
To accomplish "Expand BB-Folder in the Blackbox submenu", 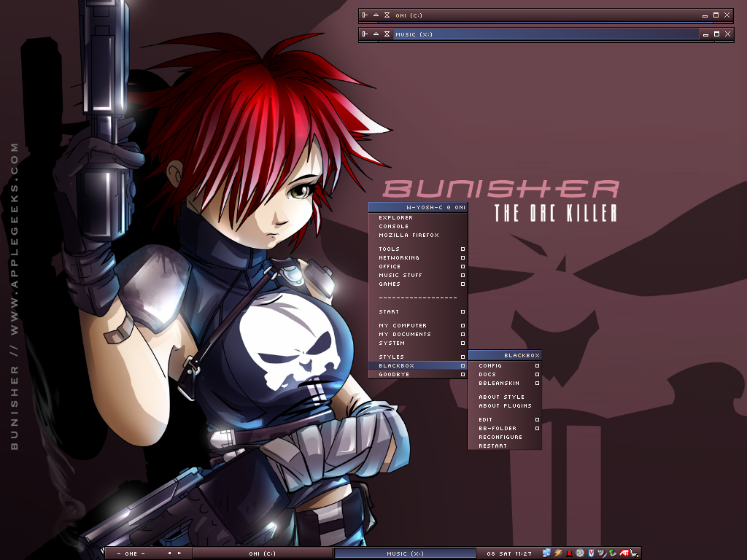I will [505, 429].
